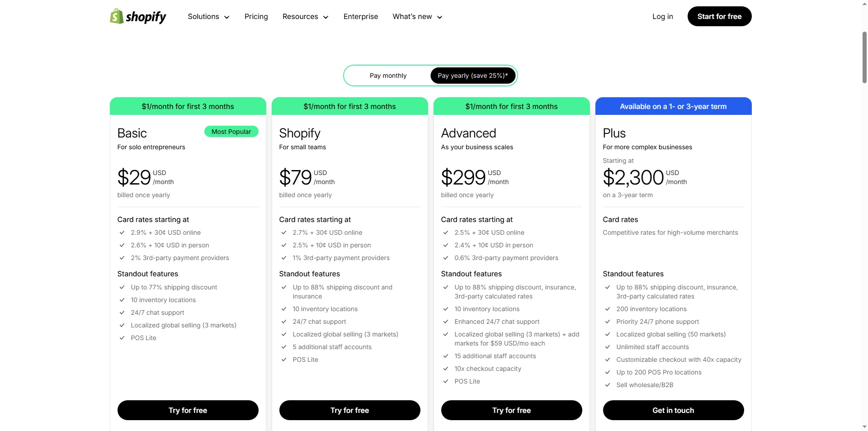Expand the Solutions dropdown menu
This screenshot has height=431, width=868.
tap(208, 17)
